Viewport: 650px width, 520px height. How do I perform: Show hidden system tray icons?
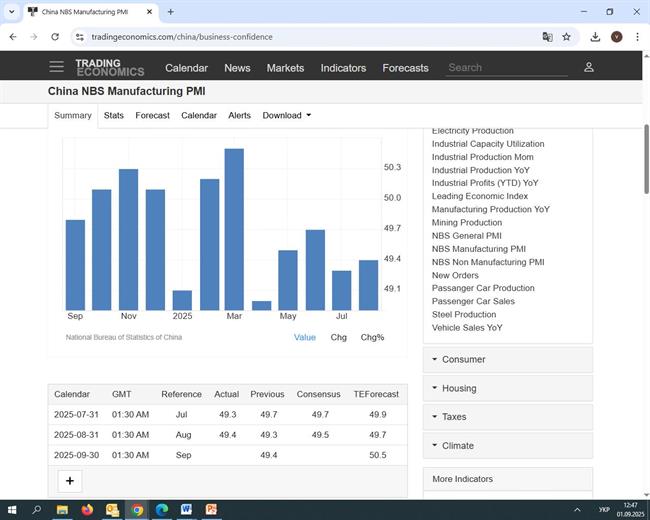(x=577, y=510)
